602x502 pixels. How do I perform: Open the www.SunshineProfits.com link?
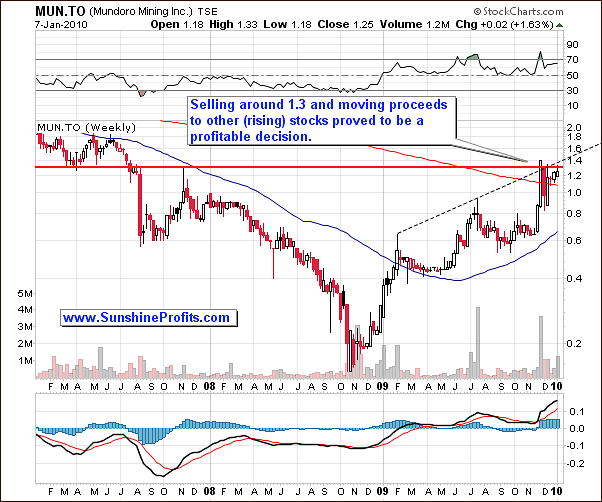click(x=146, y=318)
